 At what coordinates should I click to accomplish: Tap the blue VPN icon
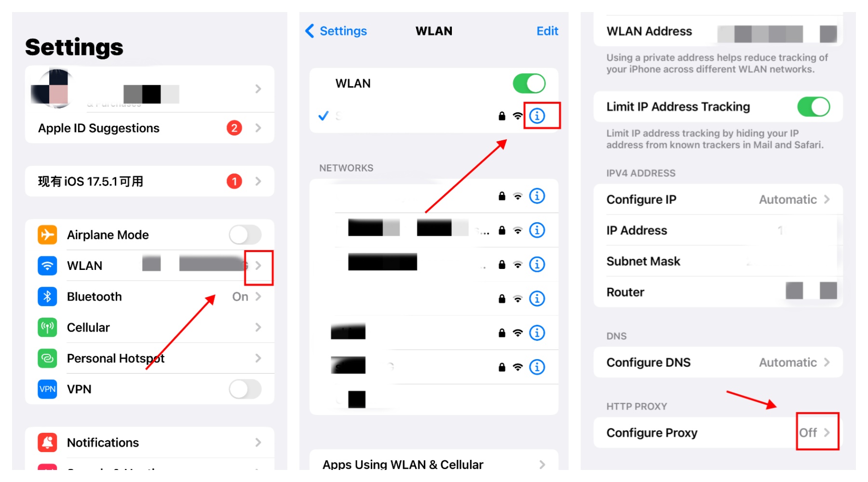tap(47, 389)
